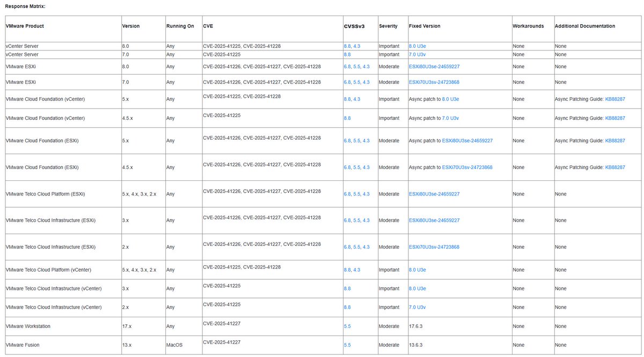This screenshot has height=357, width=644.
Task: Open the 7.0 U3v fix for vCenter Server 7.0
Action: pyautogui.click(x=417, y=54)
